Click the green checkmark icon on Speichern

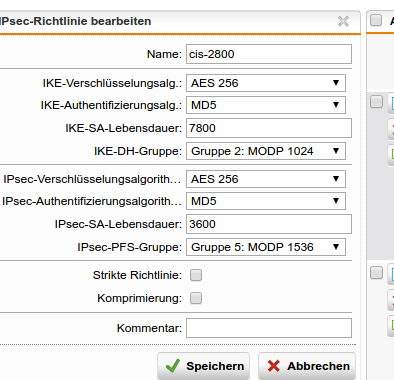pyautogui.click(x=173, y=366)
